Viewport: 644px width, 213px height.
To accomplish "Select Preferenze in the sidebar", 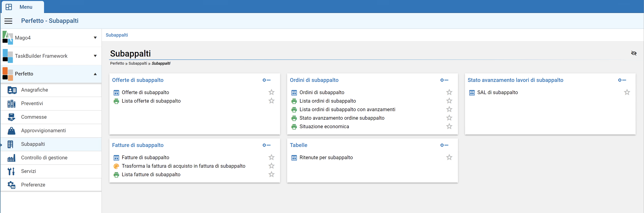I will coord(51,185).
